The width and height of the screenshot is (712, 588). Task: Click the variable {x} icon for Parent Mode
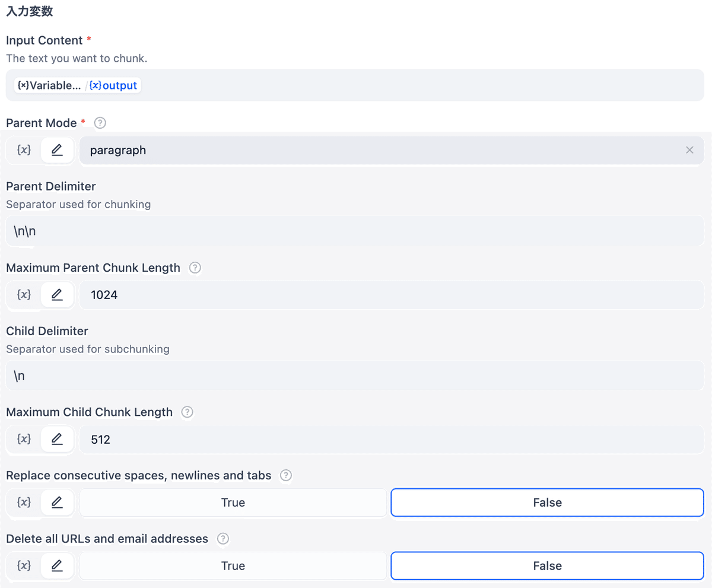pos(24,150)
